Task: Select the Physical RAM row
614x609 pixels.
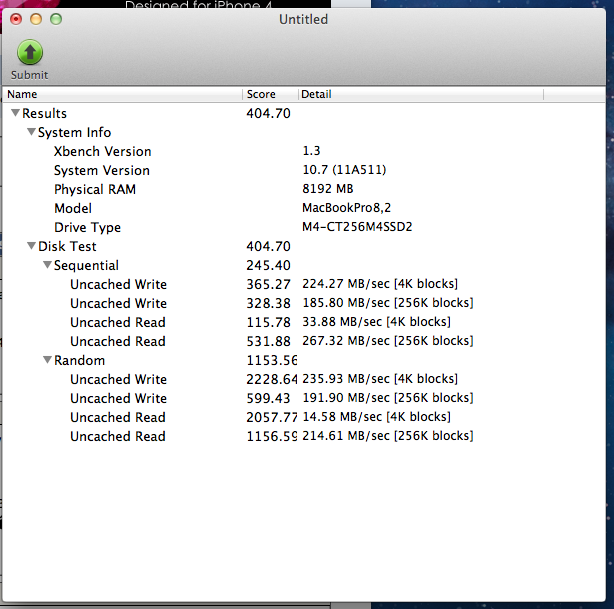Action: coord(304,189)
